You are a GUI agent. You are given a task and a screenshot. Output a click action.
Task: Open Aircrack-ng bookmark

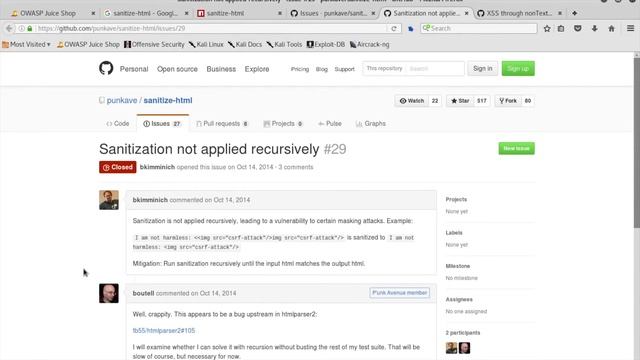coord(369,44)
